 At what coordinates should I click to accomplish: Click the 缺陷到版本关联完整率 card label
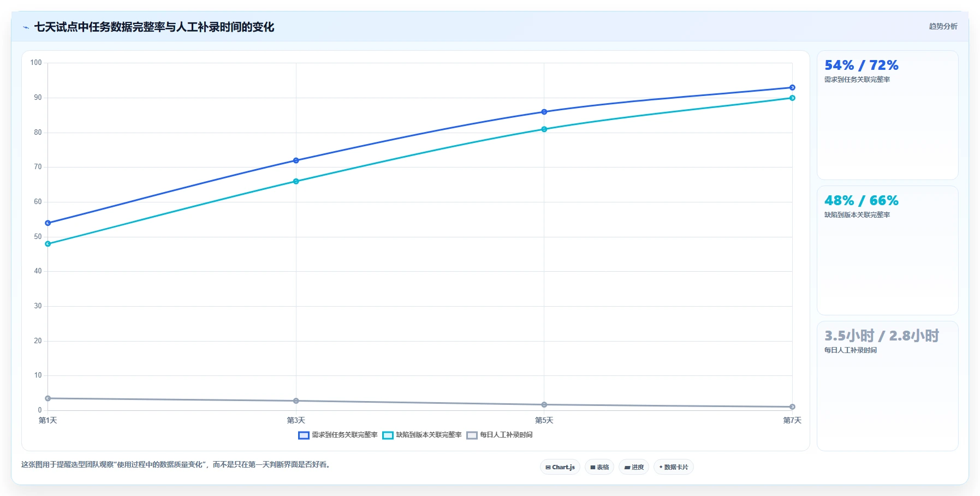pos(857,215)
